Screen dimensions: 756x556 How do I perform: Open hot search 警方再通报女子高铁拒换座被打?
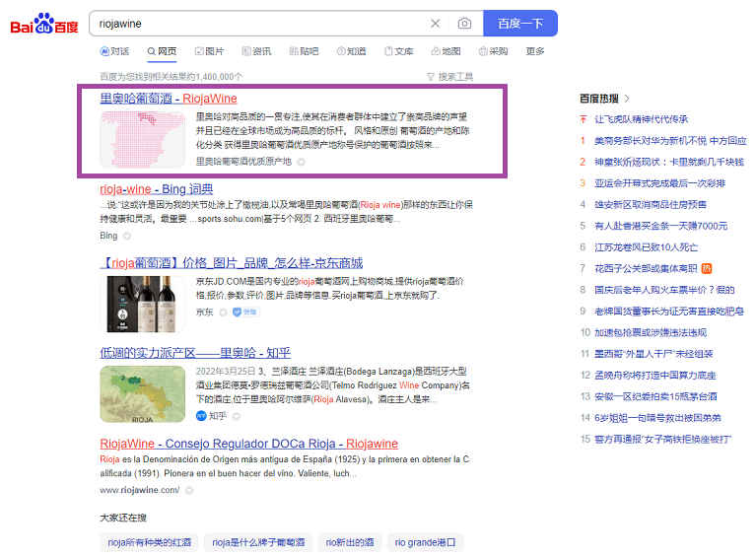[x=663, y=439]
